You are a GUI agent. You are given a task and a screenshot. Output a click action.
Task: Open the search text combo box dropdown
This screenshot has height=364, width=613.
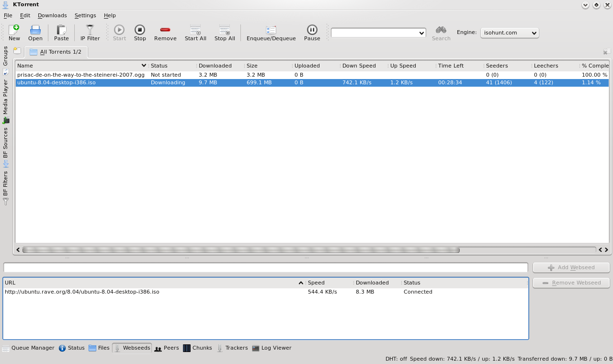421,33
